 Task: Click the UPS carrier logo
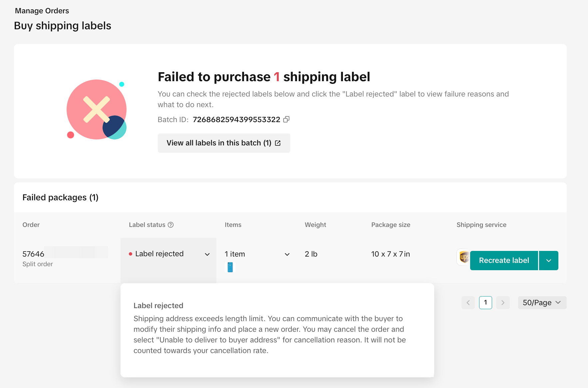[x=463, y=257]
